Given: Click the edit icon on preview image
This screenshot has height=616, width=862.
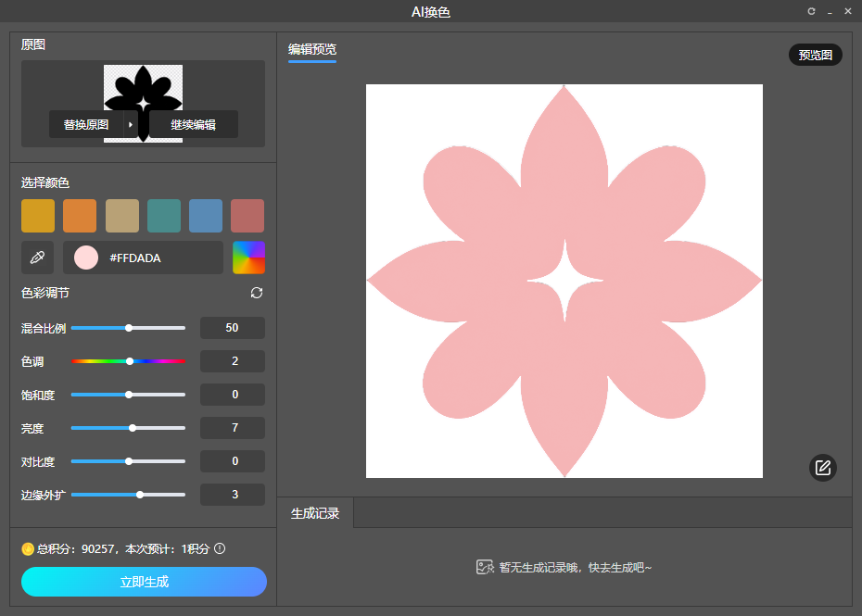Looking at the screenshot, I should coord(822,468).
